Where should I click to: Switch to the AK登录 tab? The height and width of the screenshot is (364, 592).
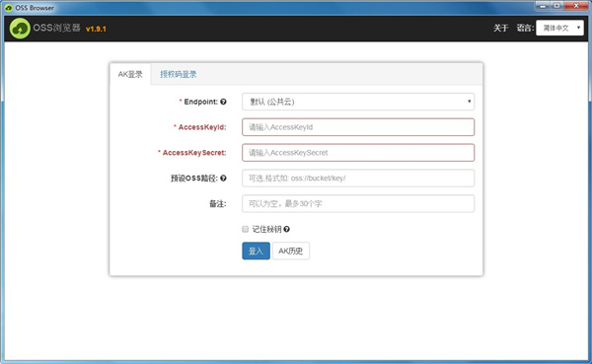click(130, 74)
